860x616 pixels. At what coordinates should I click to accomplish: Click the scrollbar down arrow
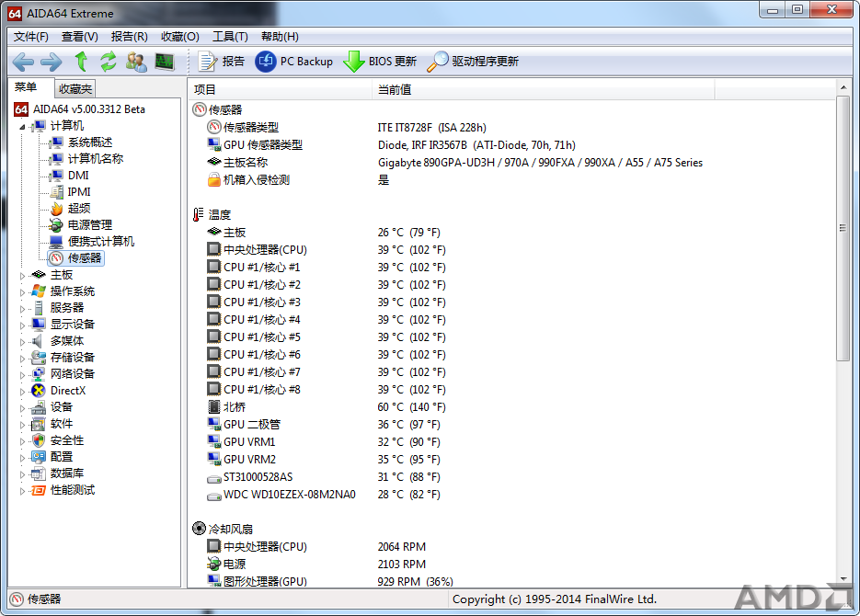pyautogui.click(x=843, y=578)
